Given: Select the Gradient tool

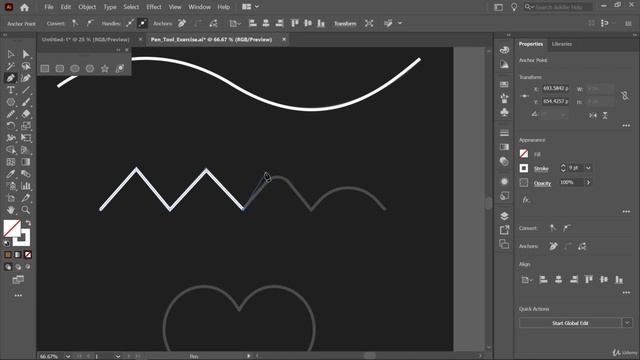Looking at the screenshot, I should [x=26, y=162].
